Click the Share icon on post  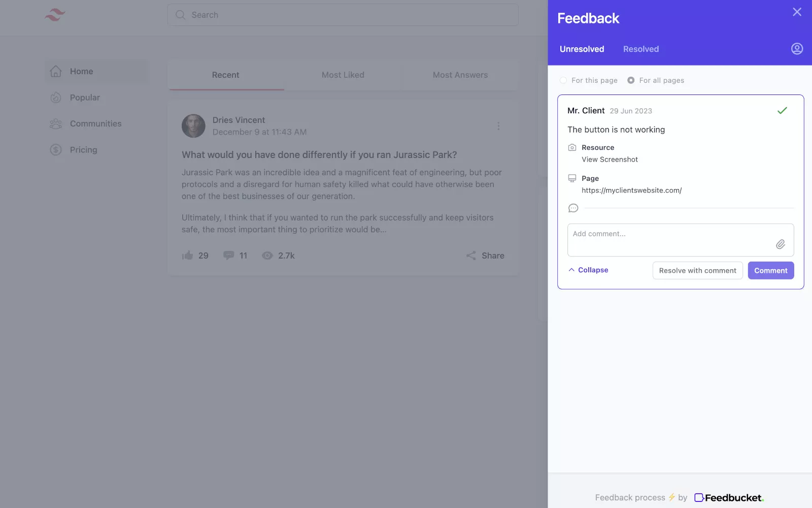(471, 256)
